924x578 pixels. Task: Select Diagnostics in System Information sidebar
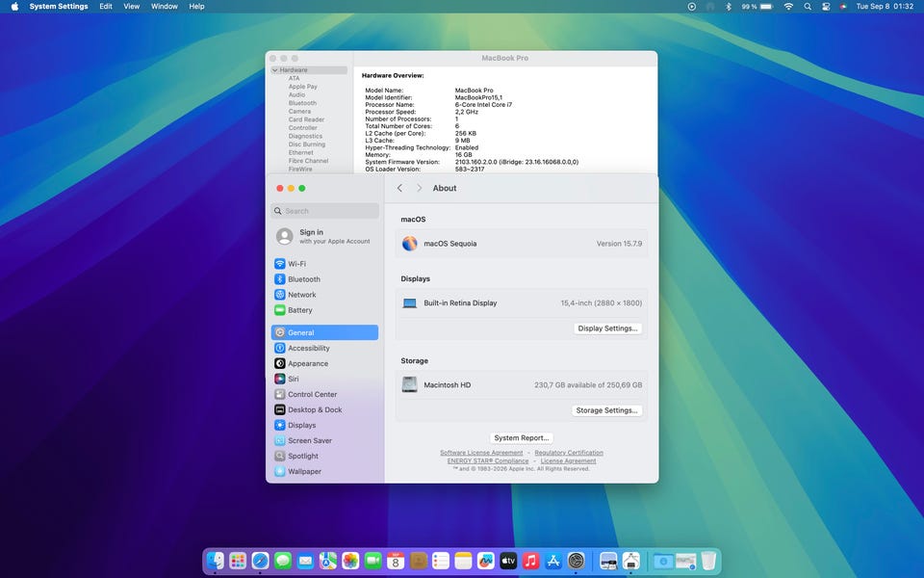(x=305, y=136)
